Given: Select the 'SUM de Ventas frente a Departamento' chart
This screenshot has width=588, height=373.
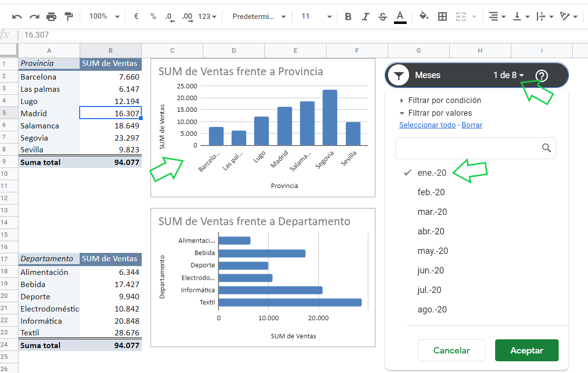Looking at the screenshot, I should (x=263, y=278).
